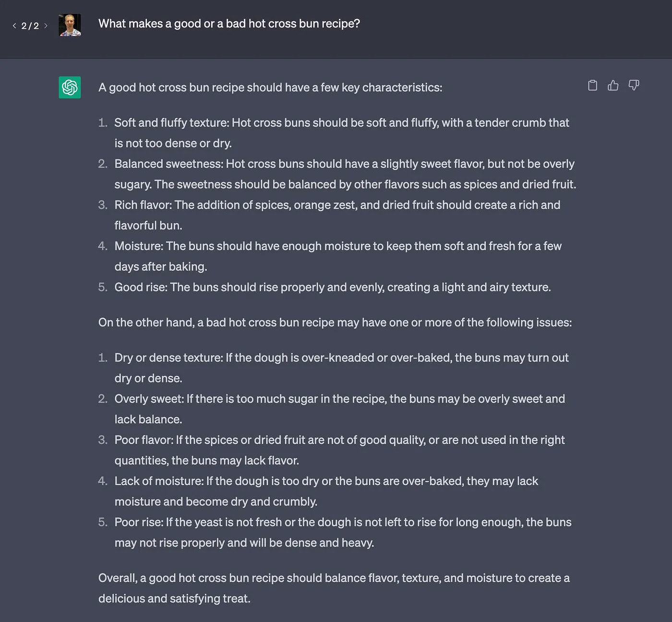Go to the previous response version arrow
This screenshot has height=622, width=672.
coord(14,26)
